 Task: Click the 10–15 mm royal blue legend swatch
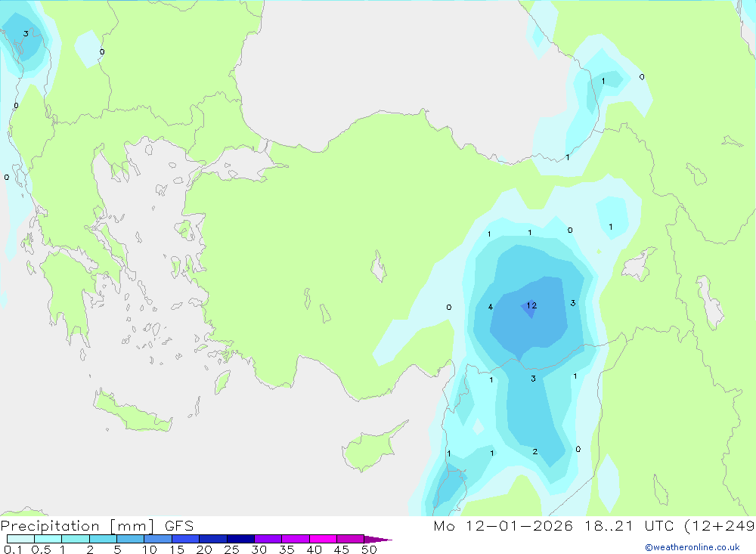(158, 539)
